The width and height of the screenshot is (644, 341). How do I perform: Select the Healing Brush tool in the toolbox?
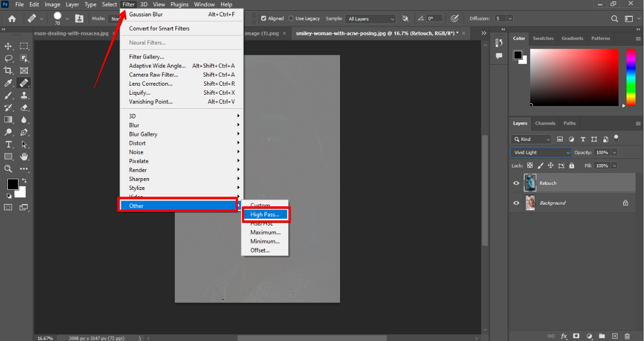point(24,83)
